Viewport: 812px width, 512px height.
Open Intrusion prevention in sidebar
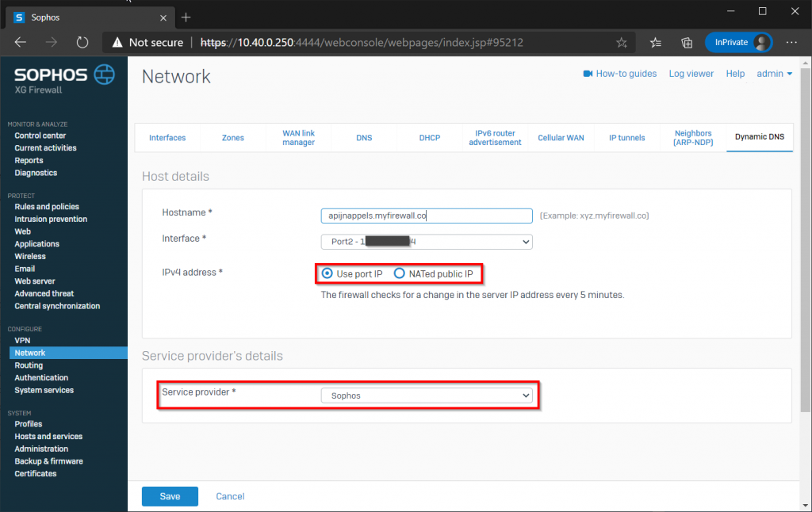click(x=51, y=219)
